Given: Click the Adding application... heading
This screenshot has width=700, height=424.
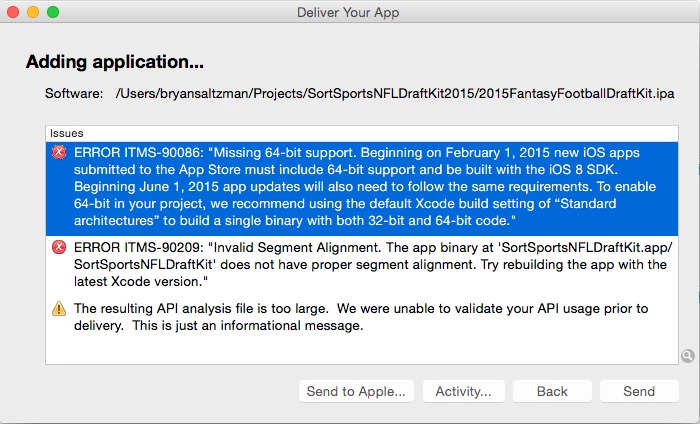Looking at the screenshot, I should (115, 62).
